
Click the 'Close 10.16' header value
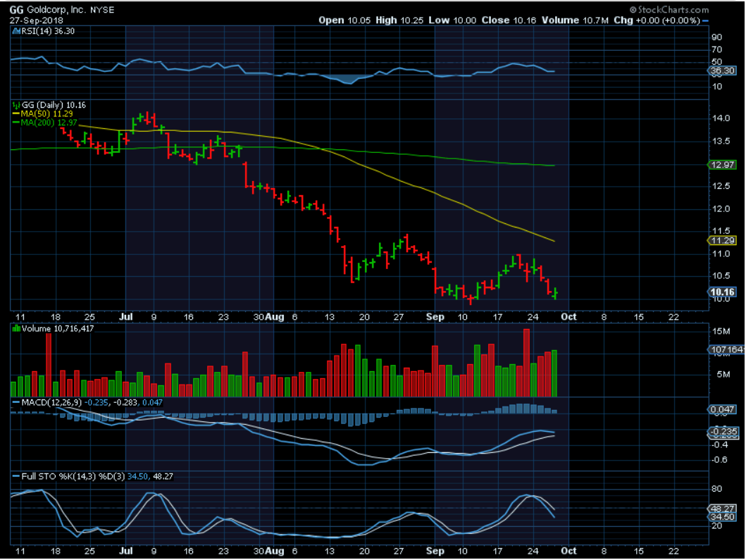click(x=509, y=20)
